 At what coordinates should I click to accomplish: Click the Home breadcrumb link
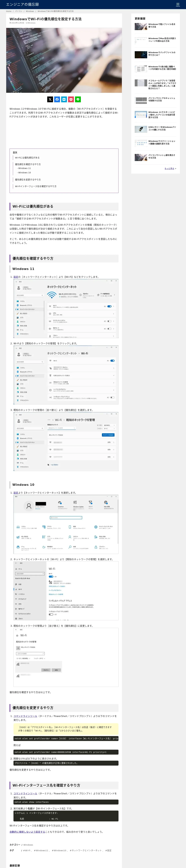point(9,11)
